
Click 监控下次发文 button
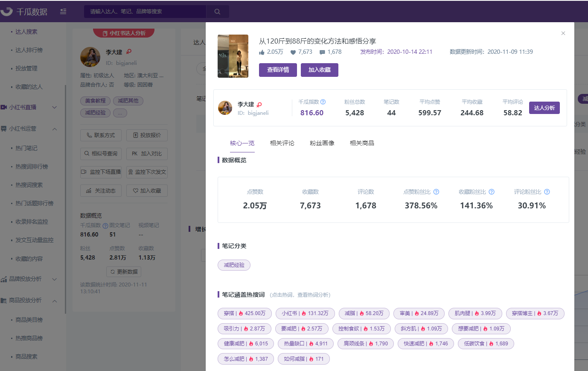point(147,172)
